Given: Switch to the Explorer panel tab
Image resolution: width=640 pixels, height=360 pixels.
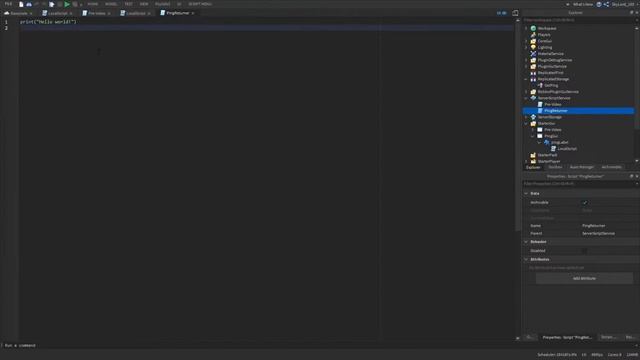Looking at the screenshot, I should pyautogui.click(x=533, y=167).
